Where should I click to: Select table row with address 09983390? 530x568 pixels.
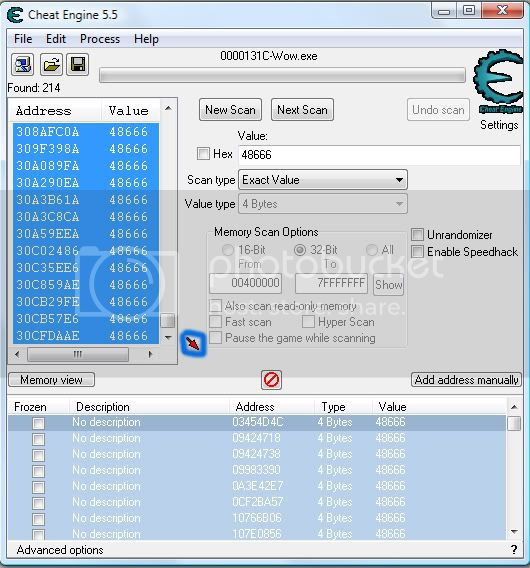click(x=257, y=470)
